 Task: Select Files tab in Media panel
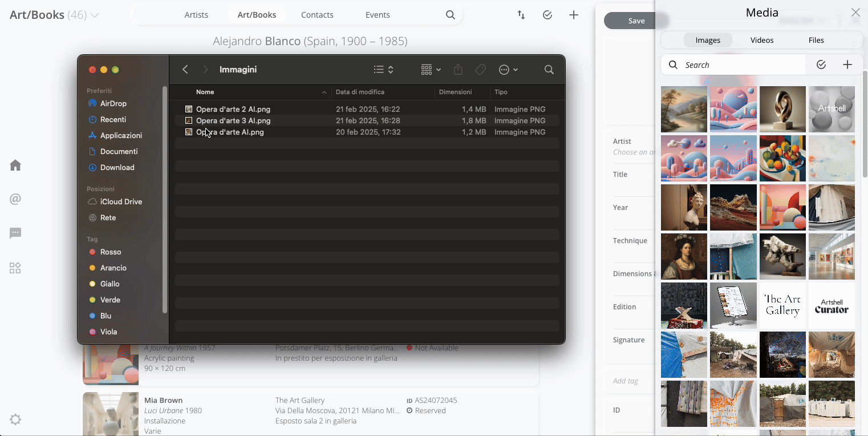tap(816, 40)
